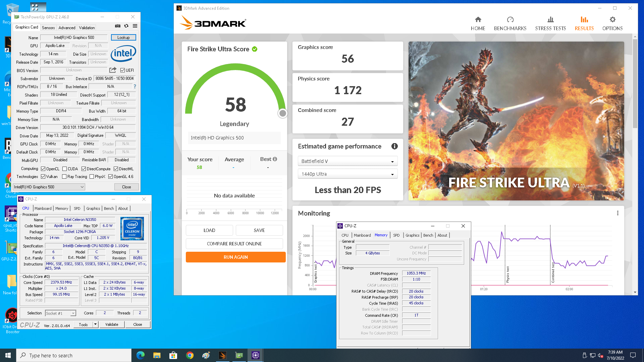Expand the CPU-Z Tools dropdown arrow
The height and width of the screenshot is (362, 644).
(x=95, y=324)
